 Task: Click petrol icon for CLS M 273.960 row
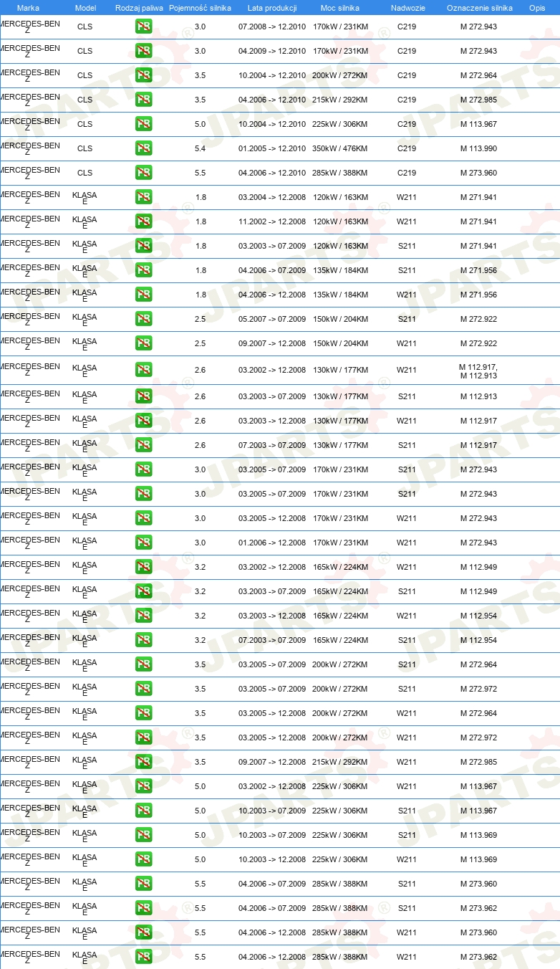[143, 173]
